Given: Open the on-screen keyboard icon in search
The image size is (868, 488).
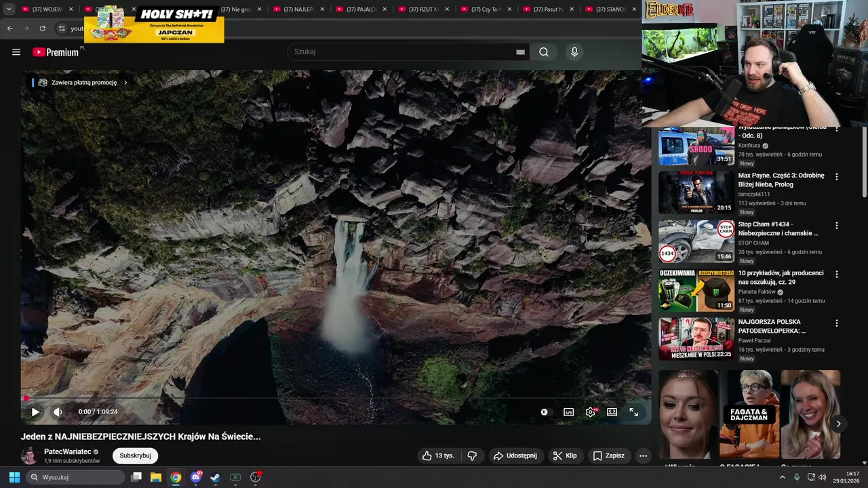Looking at the screenshot, I should pos(520,52).
